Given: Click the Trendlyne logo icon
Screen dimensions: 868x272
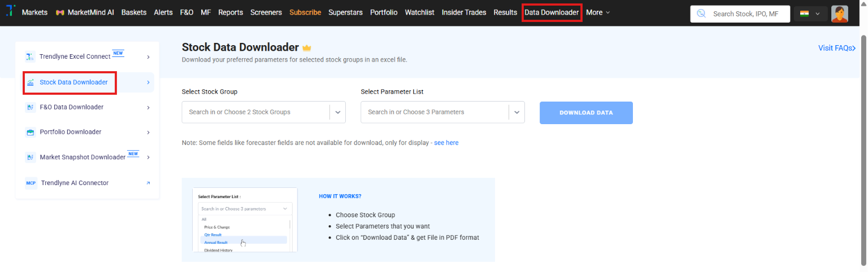Looking at the screenshot, I should coord(10,11).
